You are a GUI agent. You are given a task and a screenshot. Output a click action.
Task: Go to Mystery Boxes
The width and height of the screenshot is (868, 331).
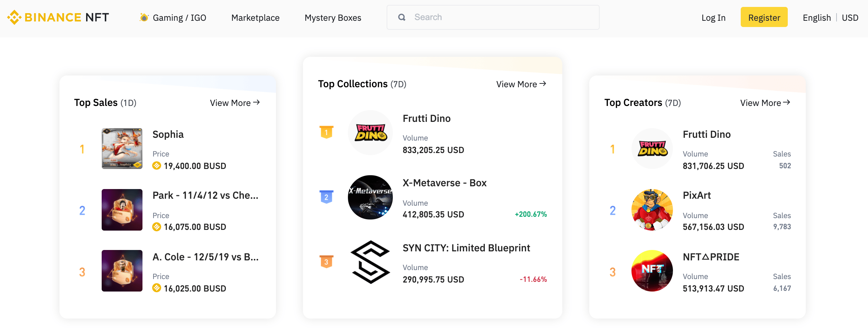click(333, 18)
